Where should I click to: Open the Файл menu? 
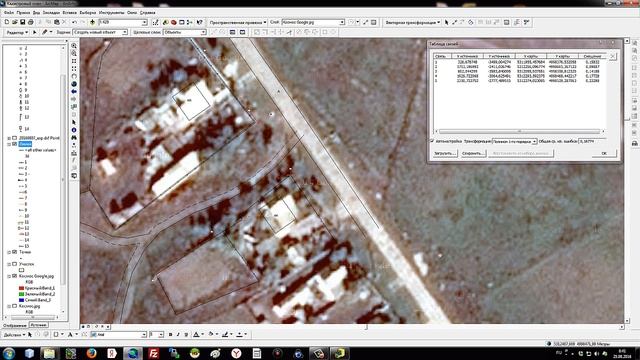(9, 13)
